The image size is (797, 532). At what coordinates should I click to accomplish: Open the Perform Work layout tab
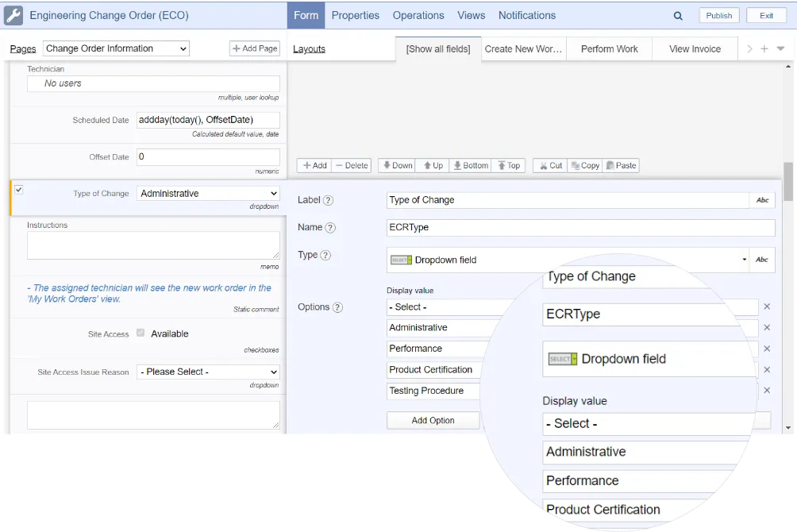tap(609, 48)
